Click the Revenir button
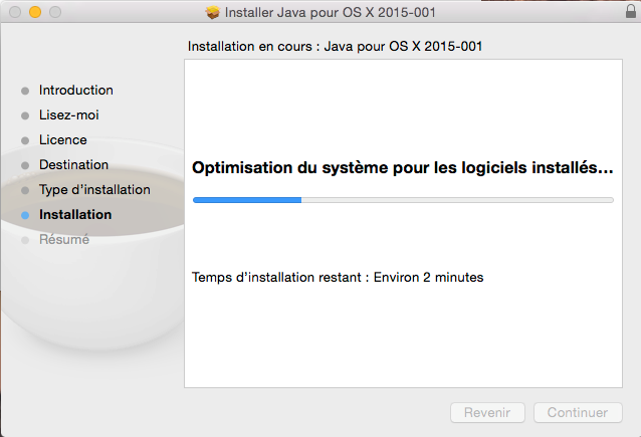The image size is (641, 437). tap(487, 412)
